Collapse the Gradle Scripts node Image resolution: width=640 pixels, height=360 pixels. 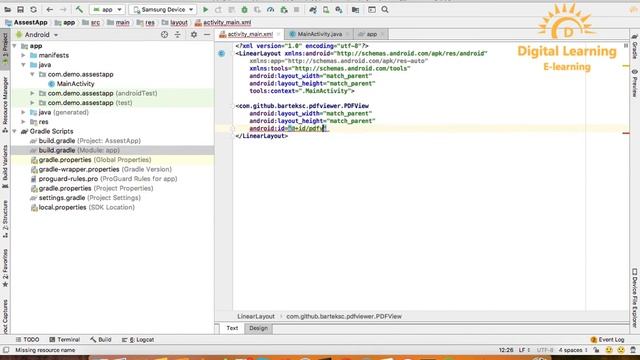(15, 131)
